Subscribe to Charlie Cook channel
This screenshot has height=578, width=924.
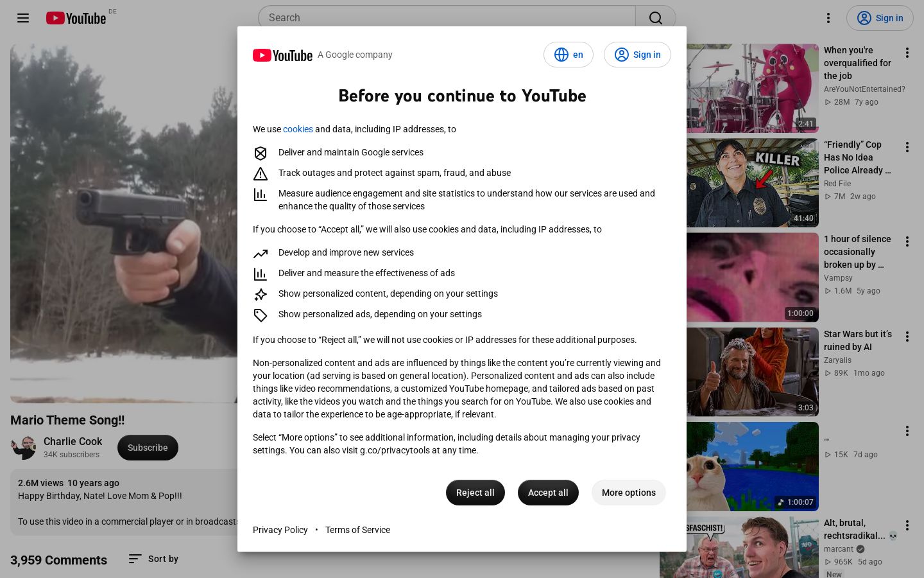click(148, 448)
